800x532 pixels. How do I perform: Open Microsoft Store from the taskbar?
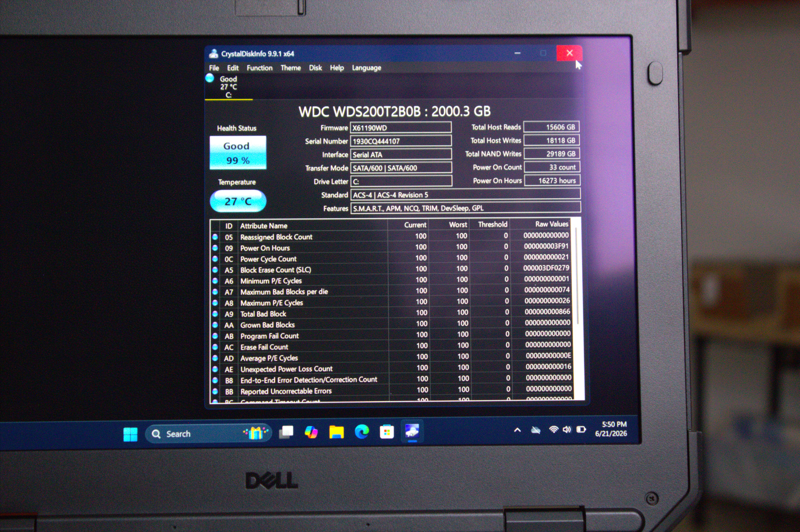coord(386,432)
